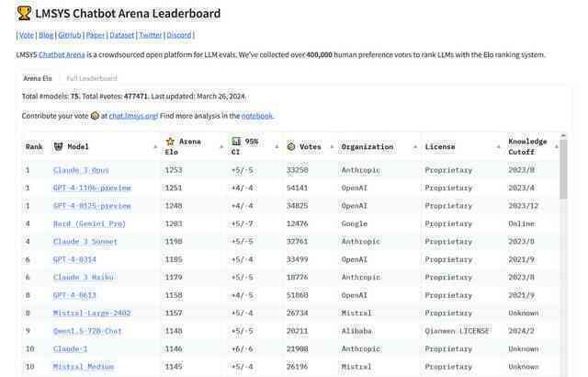Click the star icon in Arena Elo header

point(170,142)
